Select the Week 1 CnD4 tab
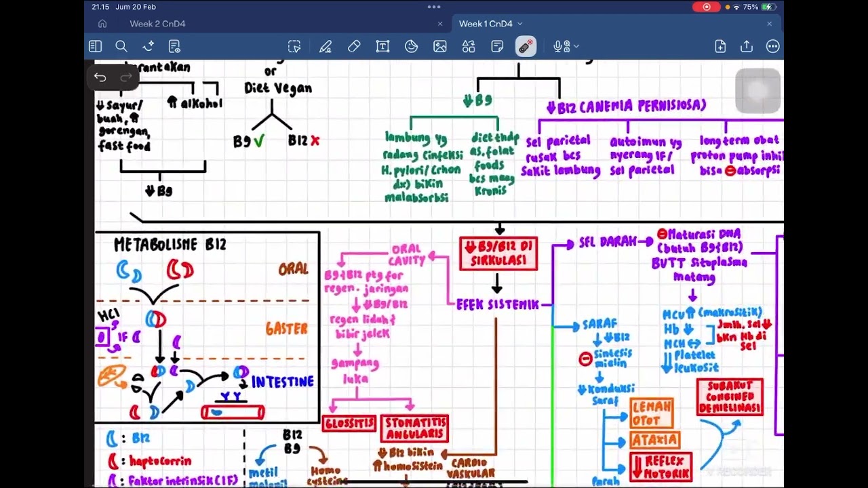The width and height of the screenshot is (868, 488). (486, 24)
